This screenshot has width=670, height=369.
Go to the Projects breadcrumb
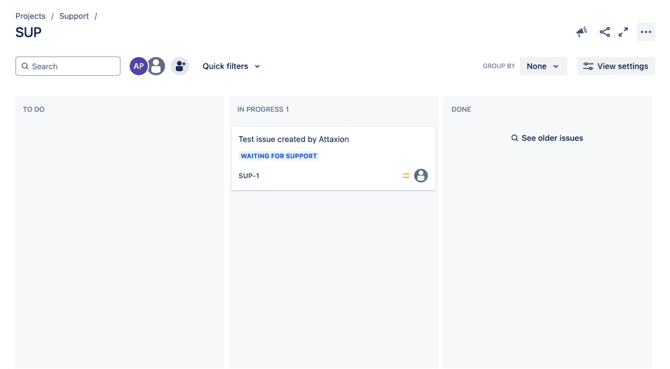coord(30,16)
